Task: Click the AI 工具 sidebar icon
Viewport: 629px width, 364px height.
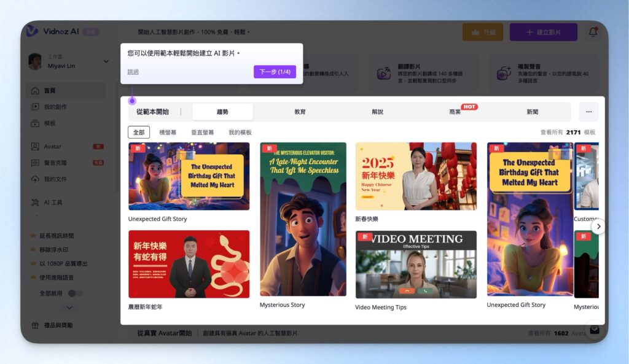Action: [35, 202]
